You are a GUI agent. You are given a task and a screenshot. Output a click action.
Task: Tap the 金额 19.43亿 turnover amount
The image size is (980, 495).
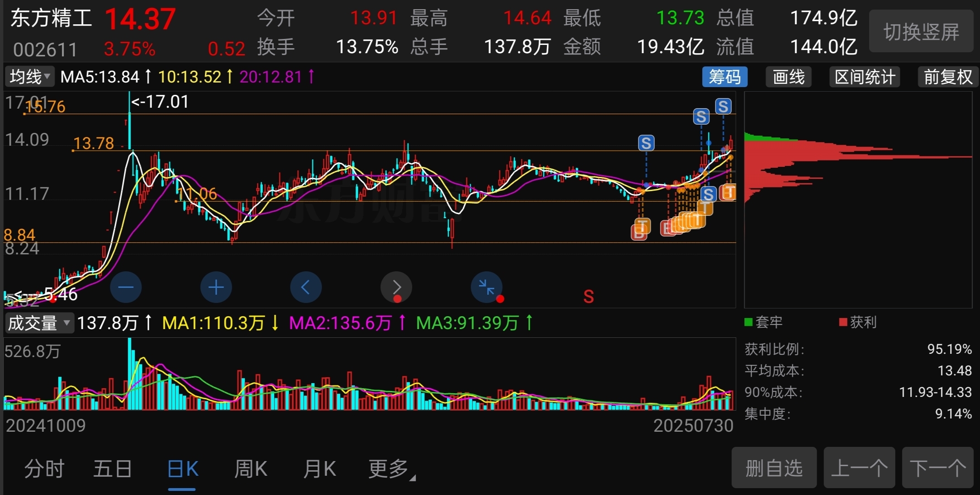671,47
